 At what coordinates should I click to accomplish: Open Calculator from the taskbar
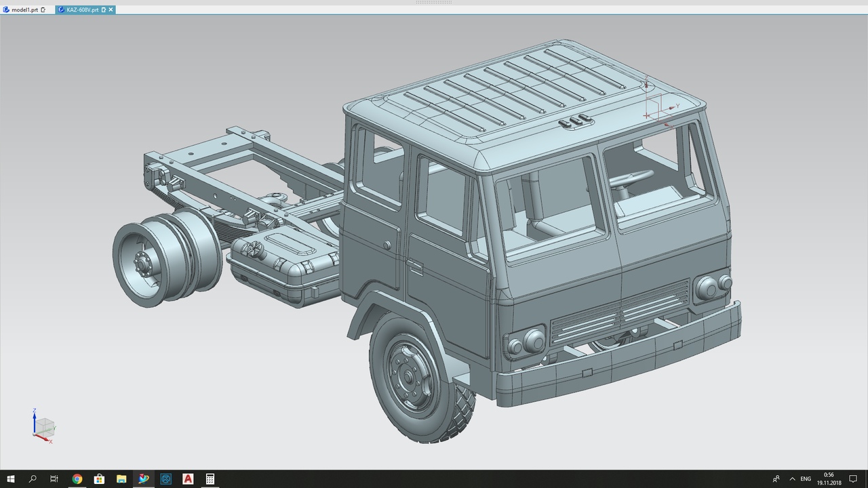[210, 479]
